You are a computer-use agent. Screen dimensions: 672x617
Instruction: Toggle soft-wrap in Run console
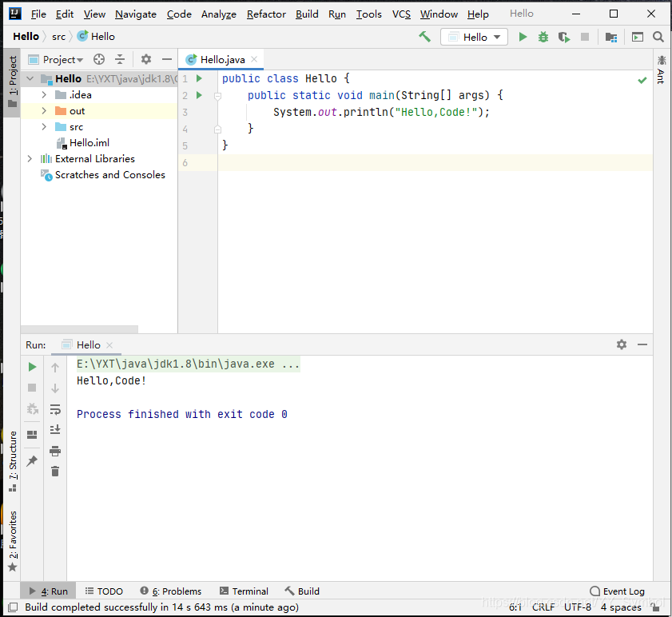55,409
